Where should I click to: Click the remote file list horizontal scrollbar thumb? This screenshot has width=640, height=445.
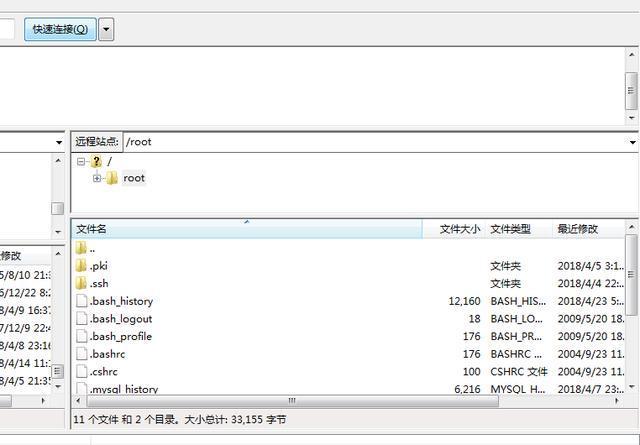(x=292, y=401)
